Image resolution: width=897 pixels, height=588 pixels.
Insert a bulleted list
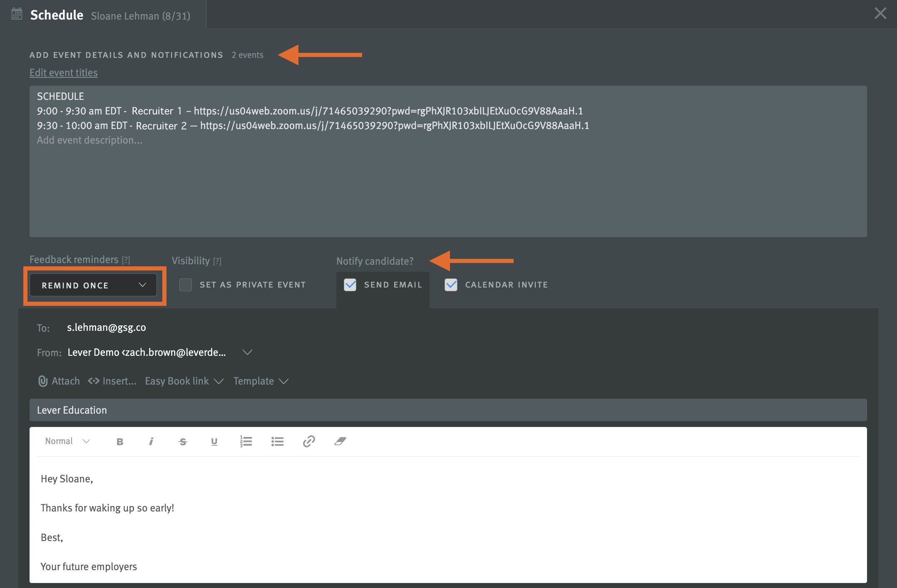(x=277, y=442)
